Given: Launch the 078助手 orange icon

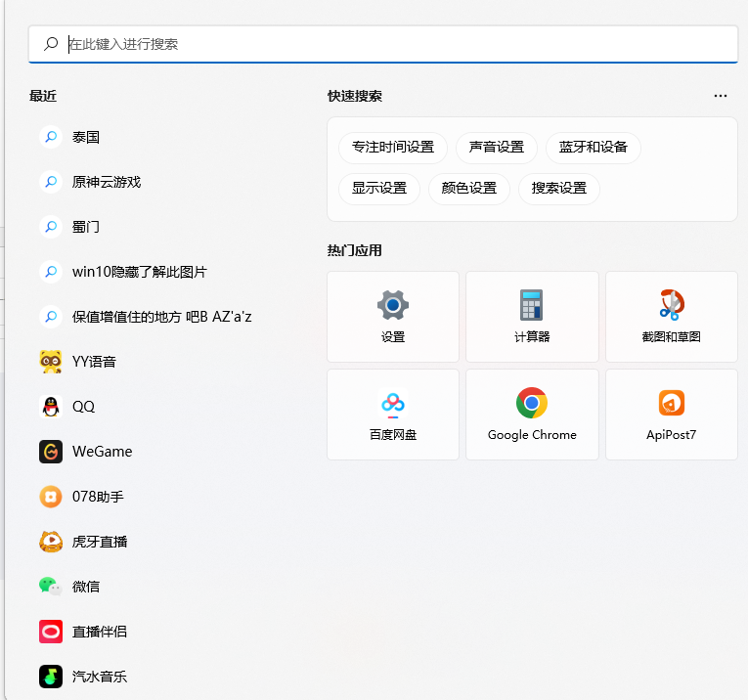Looking at the screenshot, I should pos(51,497).
